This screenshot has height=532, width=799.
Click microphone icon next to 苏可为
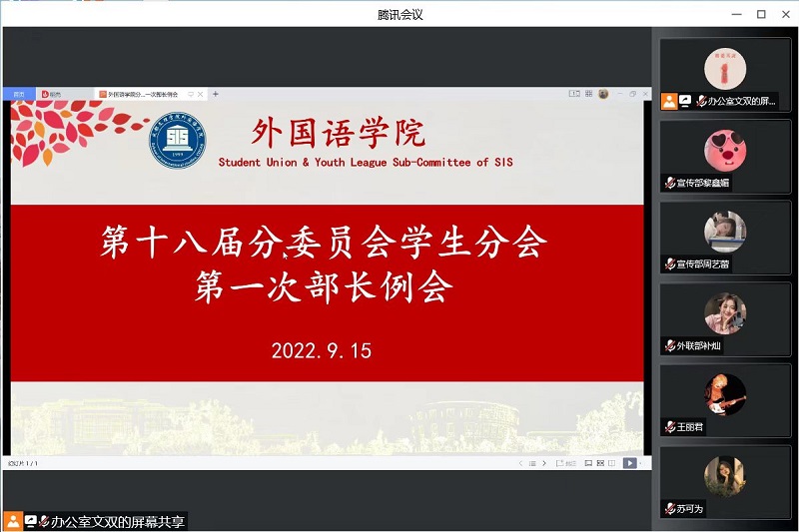669,509
